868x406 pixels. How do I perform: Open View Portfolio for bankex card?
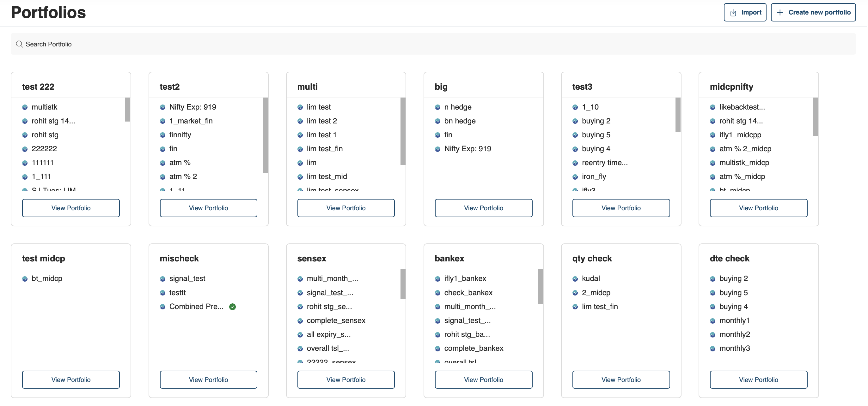click(483, 380)
